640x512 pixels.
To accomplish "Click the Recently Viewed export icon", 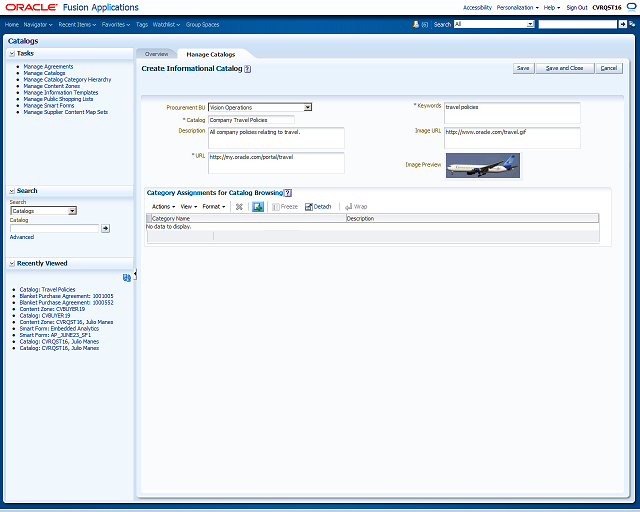I will click(127, 278).
